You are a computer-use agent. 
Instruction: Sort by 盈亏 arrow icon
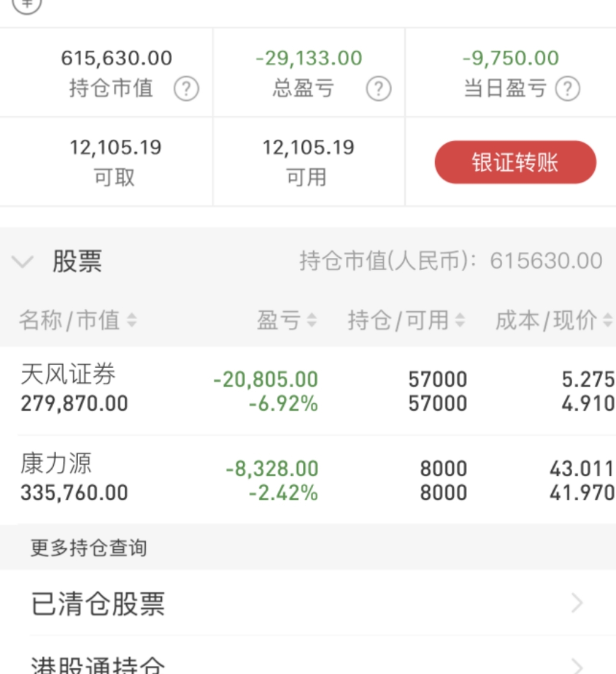(311, 320)
